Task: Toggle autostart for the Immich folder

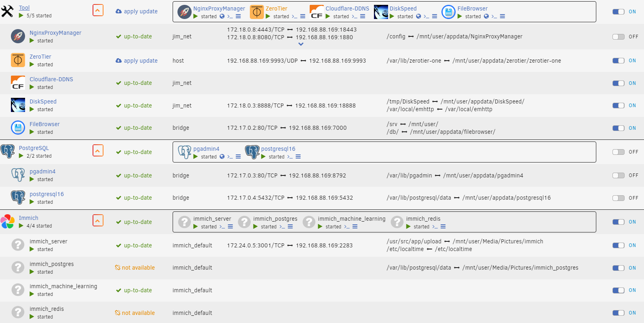Action: click(x=619, y=222)
